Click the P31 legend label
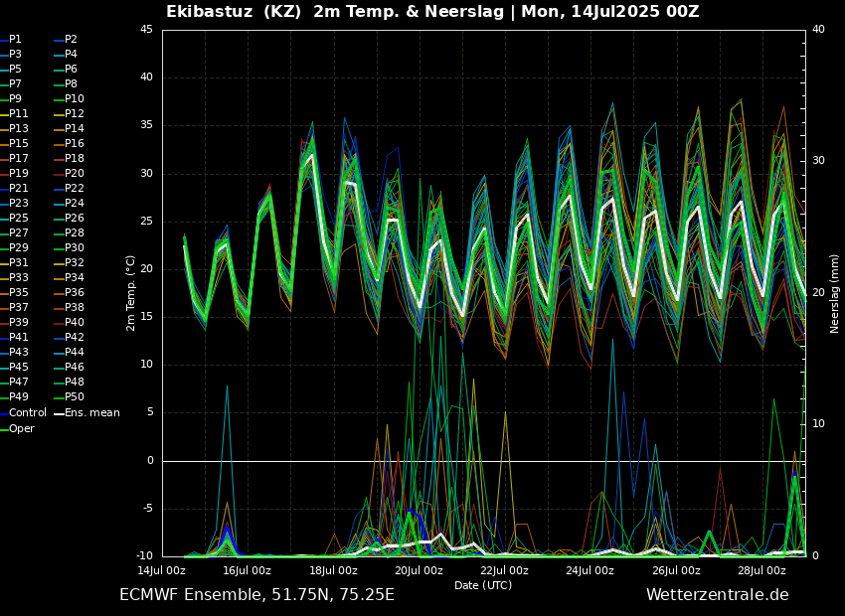The image size is (845, 616). [x=18, y=262]
